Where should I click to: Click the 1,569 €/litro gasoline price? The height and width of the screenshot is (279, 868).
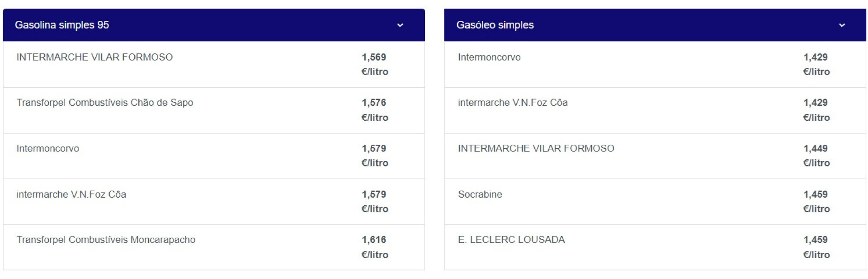pos(374,64)
